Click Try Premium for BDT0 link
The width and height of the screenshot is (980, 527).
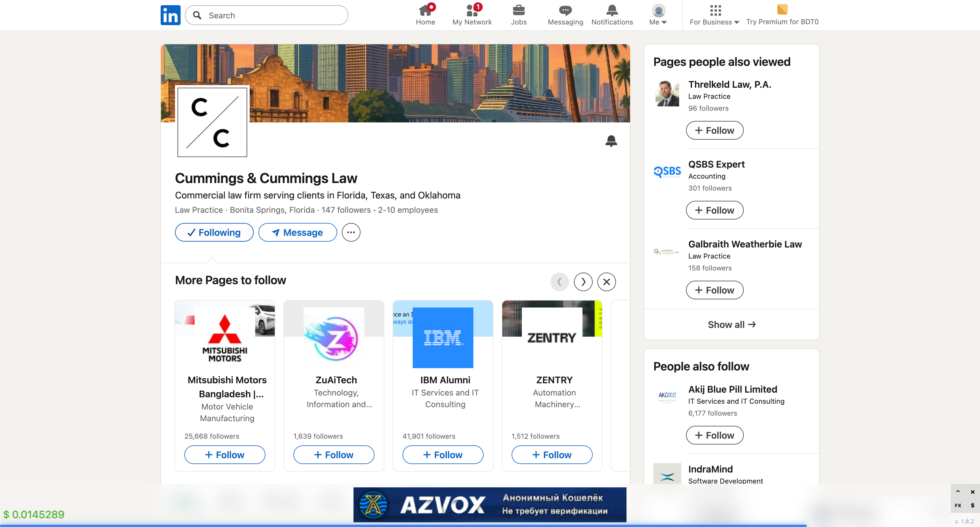[782, 15]
